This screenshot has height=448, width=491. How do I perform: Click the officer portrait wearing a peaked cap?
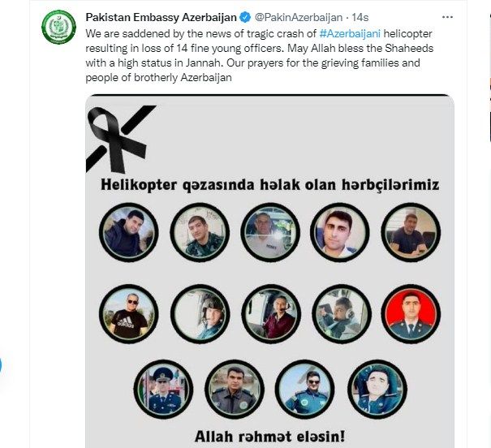coord(163,390)
